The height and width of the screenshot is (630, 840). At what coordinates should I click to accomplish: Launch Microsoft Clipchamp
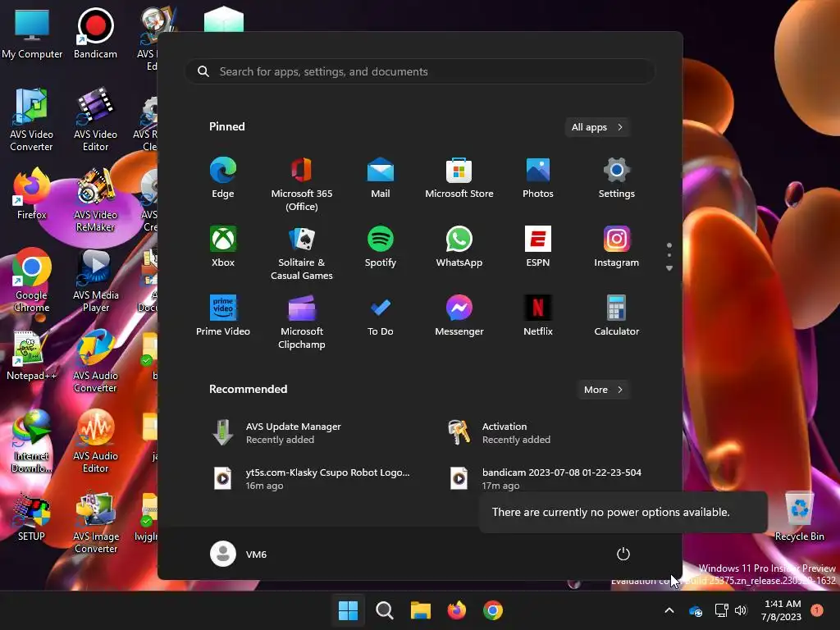point(302,322)
